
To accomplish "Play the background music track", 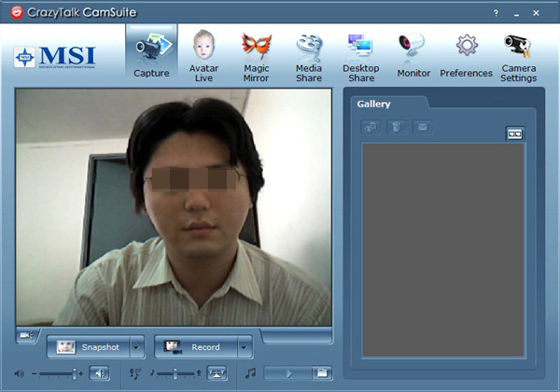I will point(288,373).
